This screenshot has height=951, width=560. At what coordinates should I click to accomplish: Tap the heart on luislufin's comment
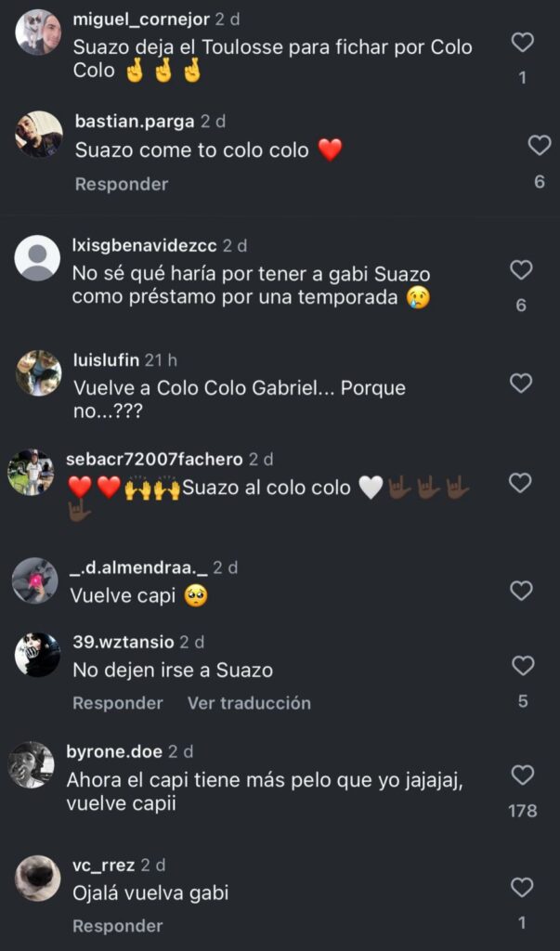[x=521, y=383]
